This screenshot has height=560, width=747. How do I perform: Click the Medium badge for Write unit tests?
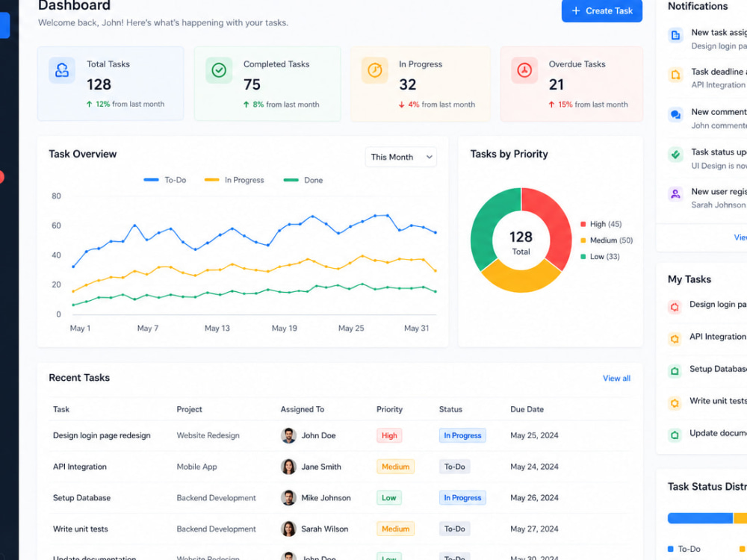(x=395, y=529)
